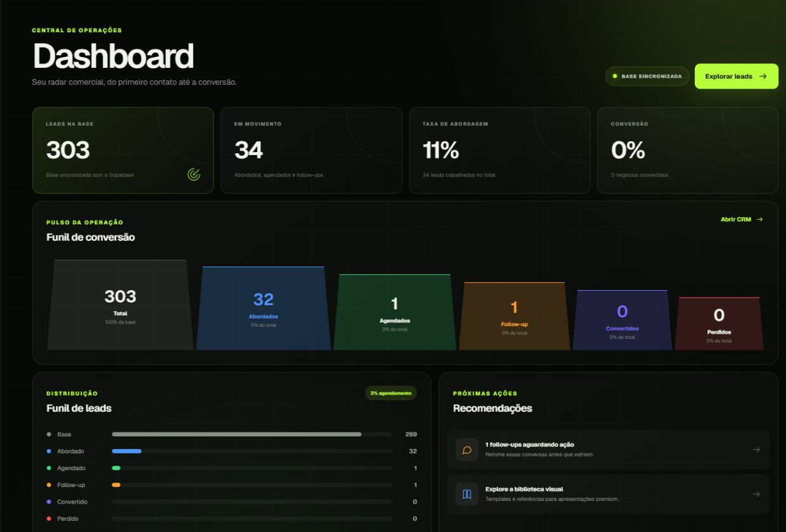
Task: Click the Dashboard page title
Action: click(113, 56)
